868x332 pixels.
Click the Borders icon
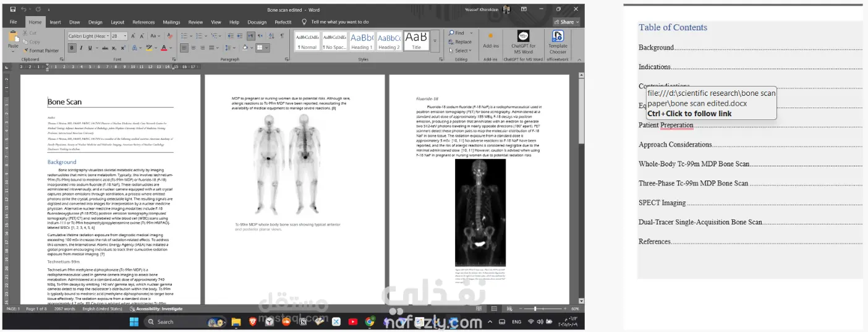click(x=260, y=48)
